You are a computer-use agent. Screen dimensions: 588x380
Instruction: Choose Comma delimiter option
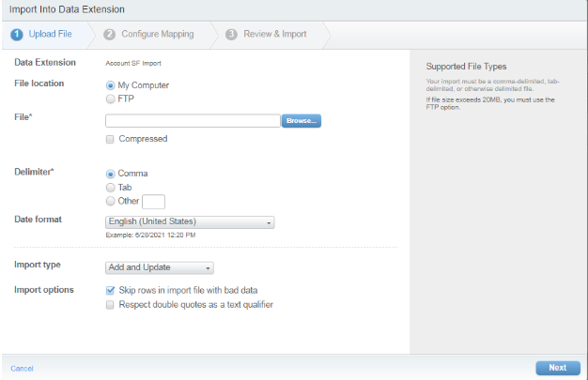111,174
